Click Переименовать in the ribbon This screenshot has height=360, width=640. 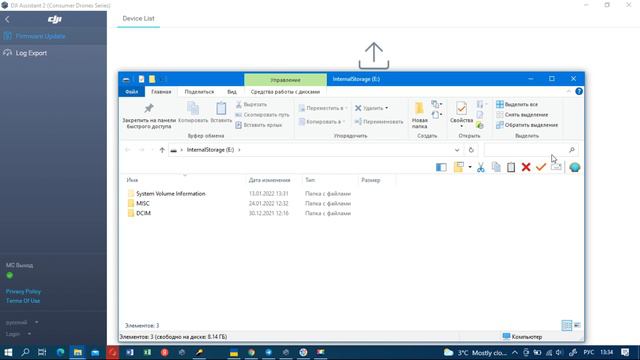pos(379,122)
